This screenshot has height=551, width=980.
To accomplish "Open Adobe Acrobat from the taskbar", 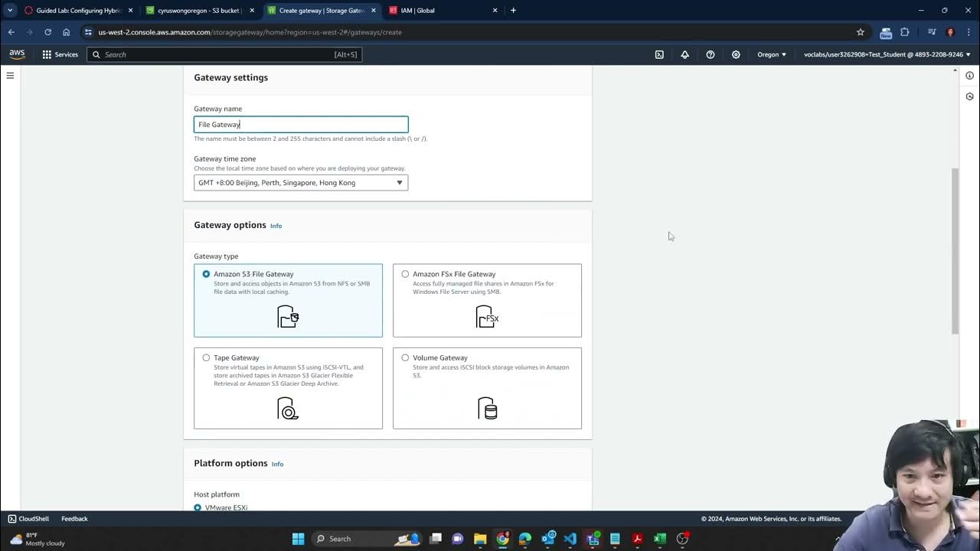I will pyautogui.click(x=637, y=539).
